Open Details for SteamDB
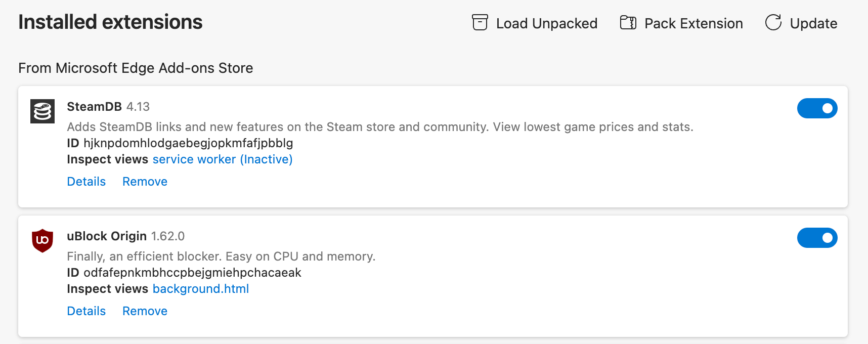This screenshot has height=344, width=868. click(x=86, y=182)
